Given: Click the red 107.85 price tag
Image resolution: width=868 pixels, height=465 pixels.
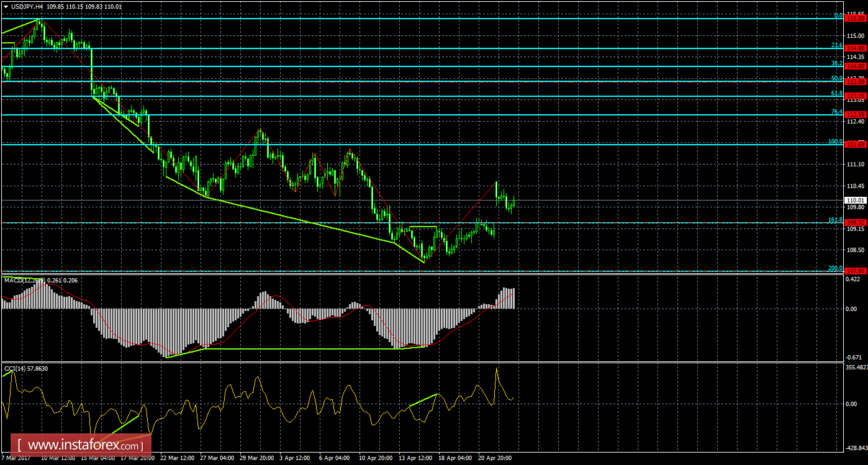Looking at the screenshot, I should coord(856,271).
